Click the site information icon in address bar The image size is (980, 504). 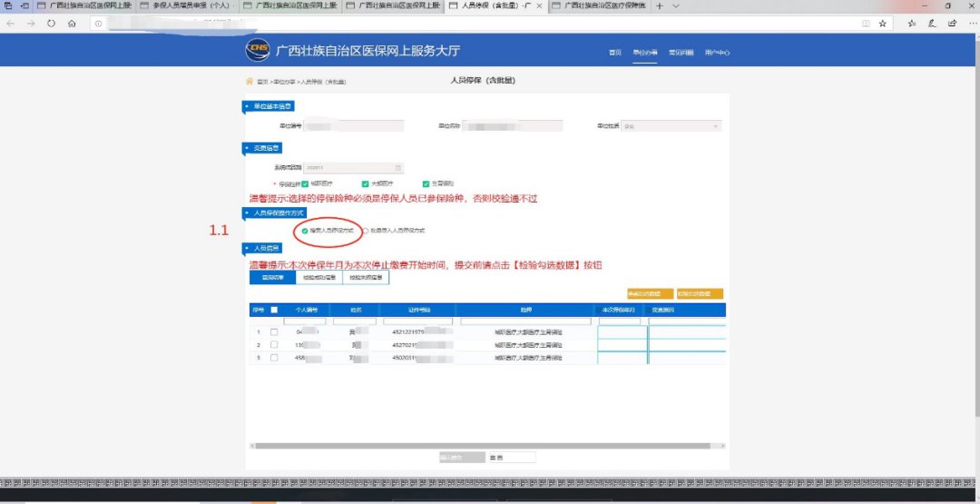[x=99, y=23]
